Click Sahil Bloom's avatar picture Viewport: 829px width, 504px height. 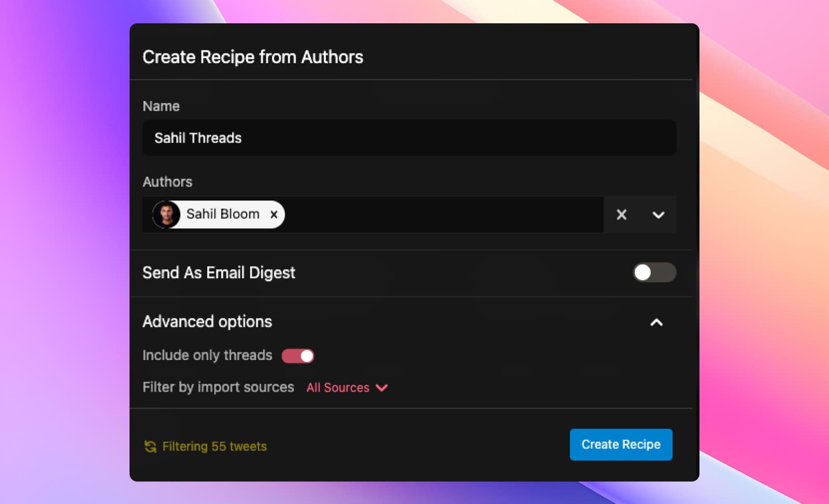(166, 214)
